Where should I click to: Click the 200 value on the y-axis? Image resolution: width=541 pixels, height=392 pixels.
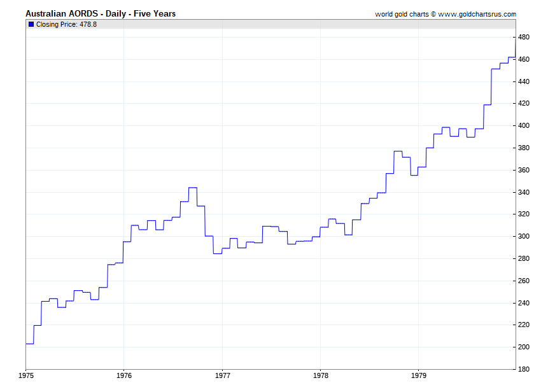(524, 347)
